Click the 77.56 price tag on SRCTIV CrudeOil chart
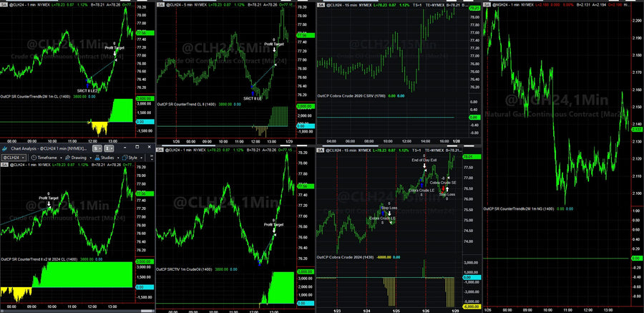This screenshot has height=313, width=644. tap(306, 186)
